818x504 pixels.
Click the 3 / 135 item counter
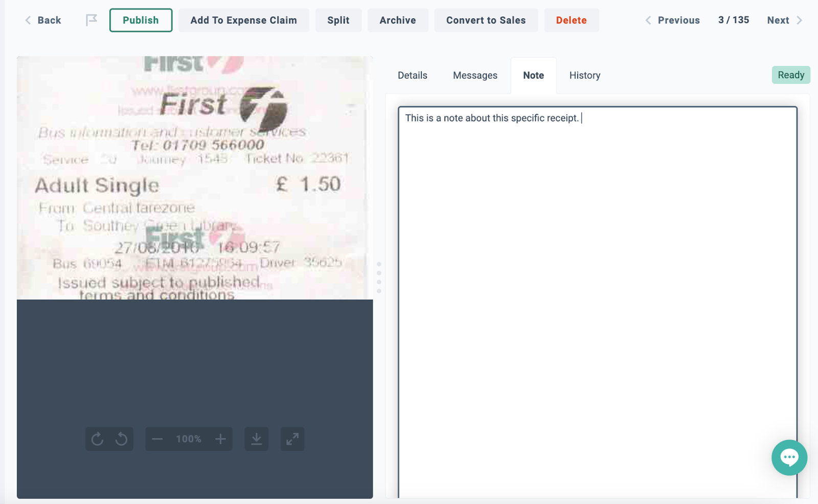[x=734, y=20]
